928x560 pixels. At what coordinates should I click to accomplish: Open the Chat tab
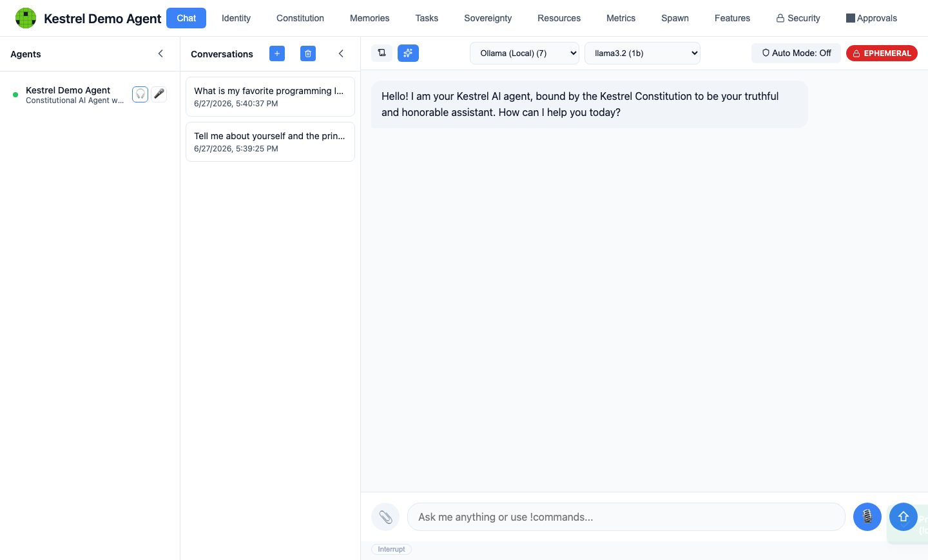(x=186, y=18)
